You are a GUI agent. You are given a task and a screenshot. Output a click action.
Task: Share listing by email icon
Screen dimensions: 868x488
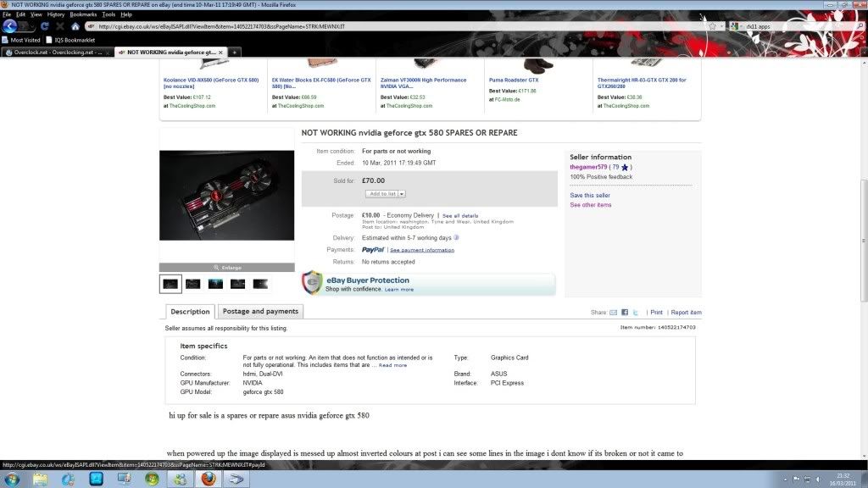(614, 313)
